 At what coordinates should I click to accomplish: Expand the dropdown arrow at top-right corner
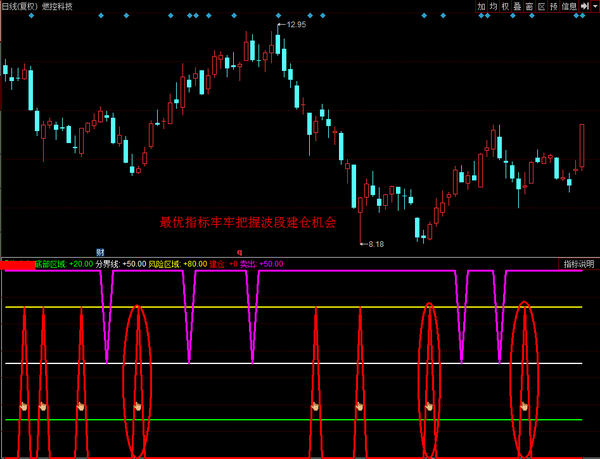coord(594,6)
